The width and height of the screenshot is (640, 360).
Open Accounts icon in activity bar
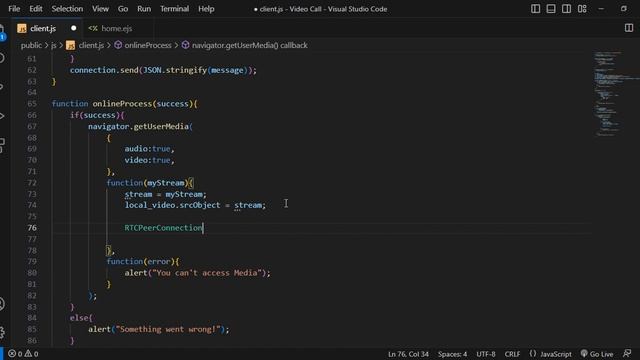(2, 304)
